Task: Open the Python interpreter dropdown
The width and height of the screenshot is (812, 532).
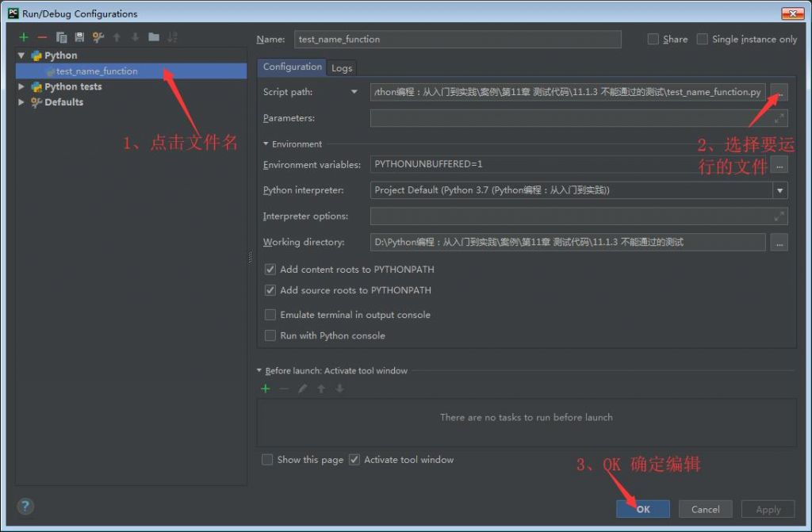Action: coord(780,190)
